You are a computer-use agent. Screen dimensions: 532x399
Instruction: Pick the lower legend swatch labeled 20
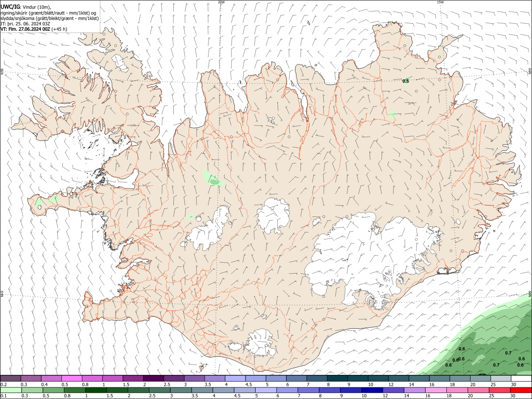tap(478, 390)
